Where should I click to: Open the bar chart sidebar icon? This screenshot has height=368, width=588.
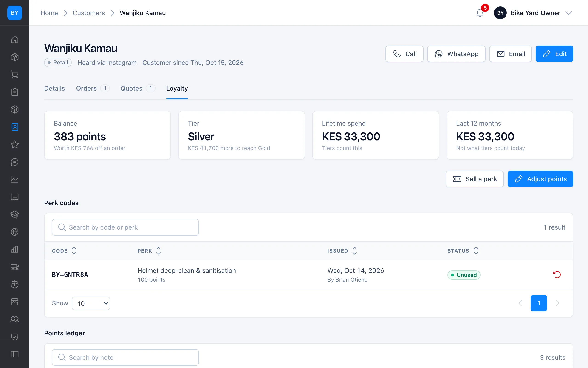(x=14, y=250)
